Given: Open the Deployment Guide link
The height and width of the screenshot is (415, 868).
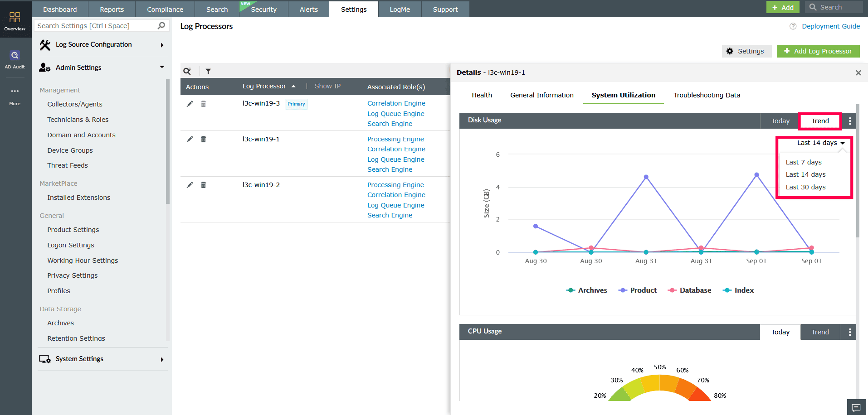Looking at the screenshot, I should (831, 26).
